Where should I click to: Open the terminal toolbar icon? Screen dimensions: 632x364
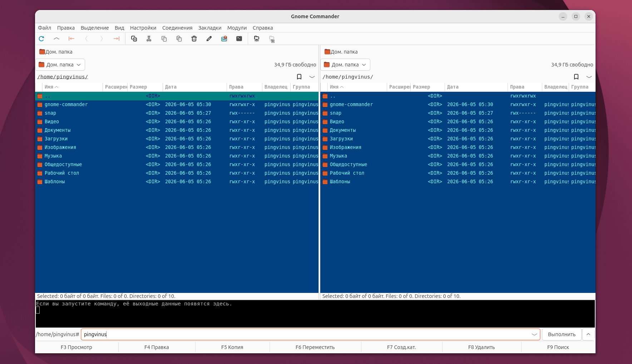239,39
